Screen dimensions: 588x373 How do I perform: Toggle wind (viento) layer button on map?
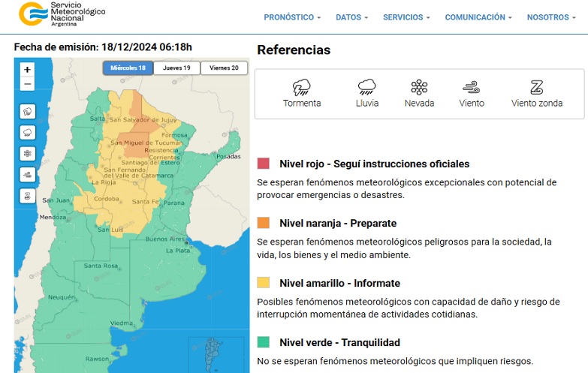(28, 174)
